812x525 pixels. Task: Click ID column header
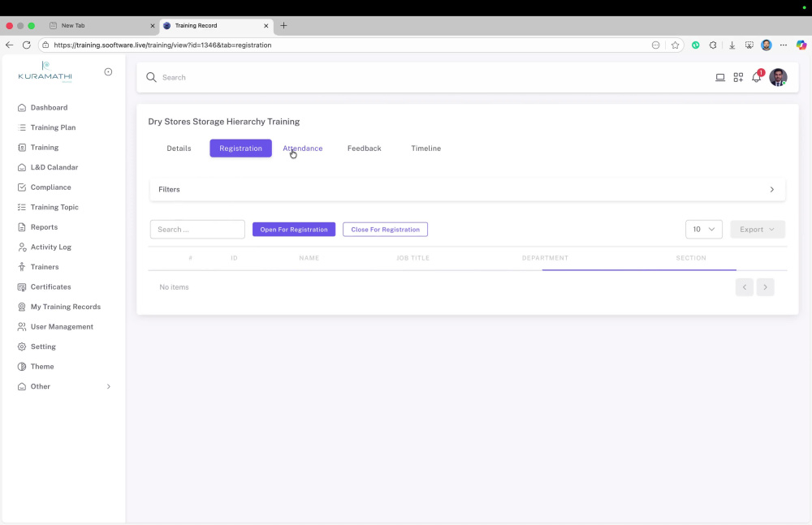pos(234,258)
